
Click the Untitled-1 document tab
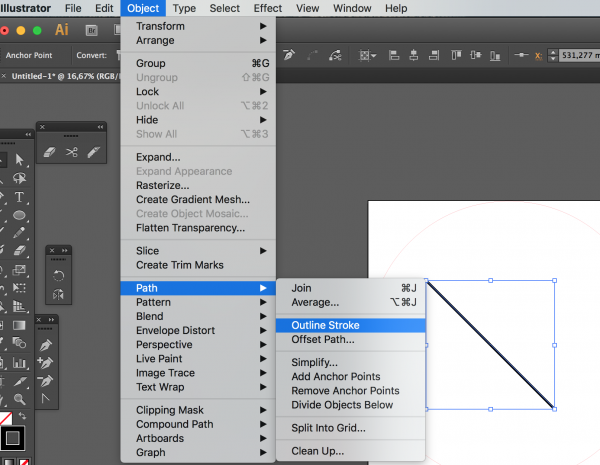point(64,76)
